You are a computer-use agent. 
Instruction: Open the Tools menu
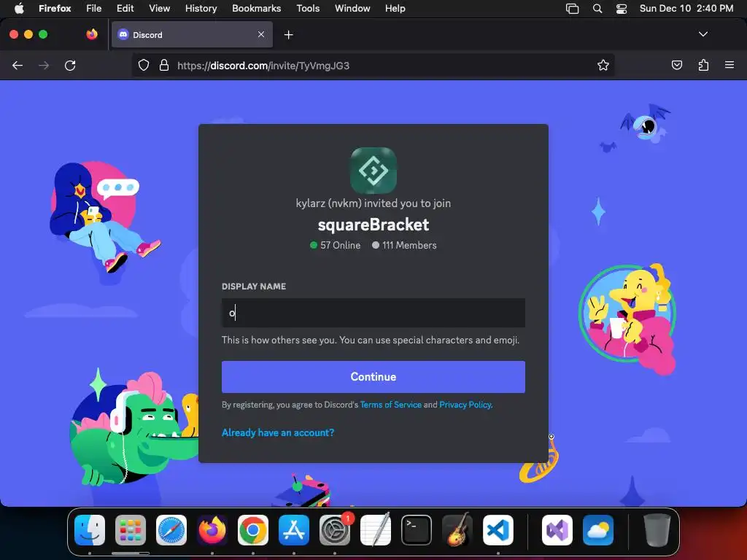pos(308,8)
